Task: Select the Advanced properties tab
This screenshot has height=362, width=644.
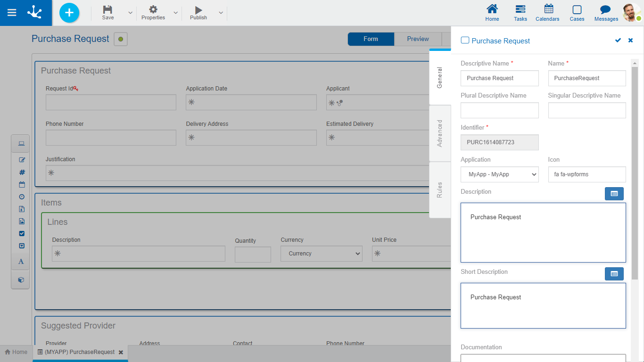Action: [440, 133]
